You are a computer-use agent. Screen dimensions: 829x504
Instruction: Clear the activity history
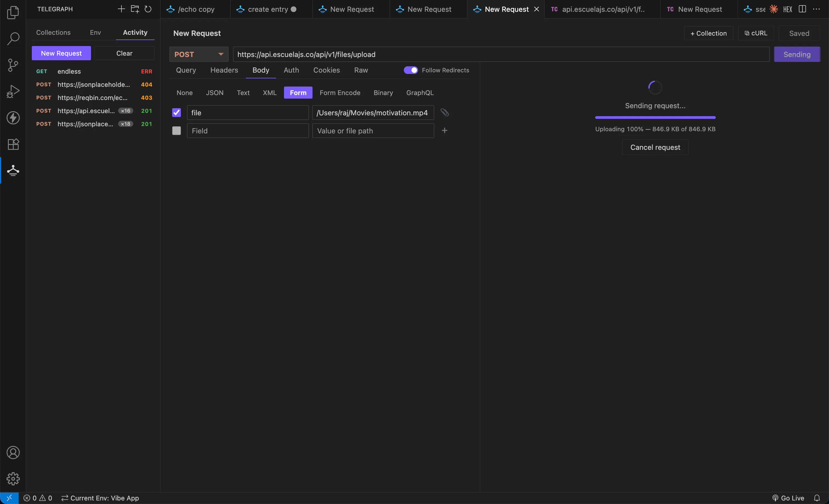tap(124, 53)
